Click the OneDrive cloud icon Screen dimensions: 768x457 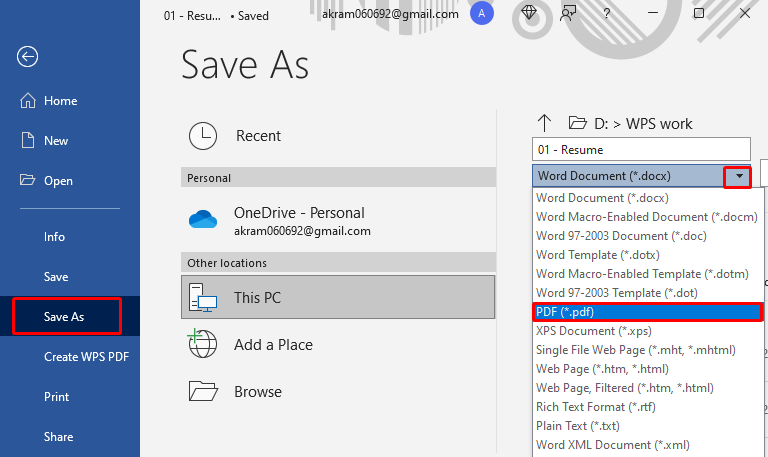click(x=203, y=219)
